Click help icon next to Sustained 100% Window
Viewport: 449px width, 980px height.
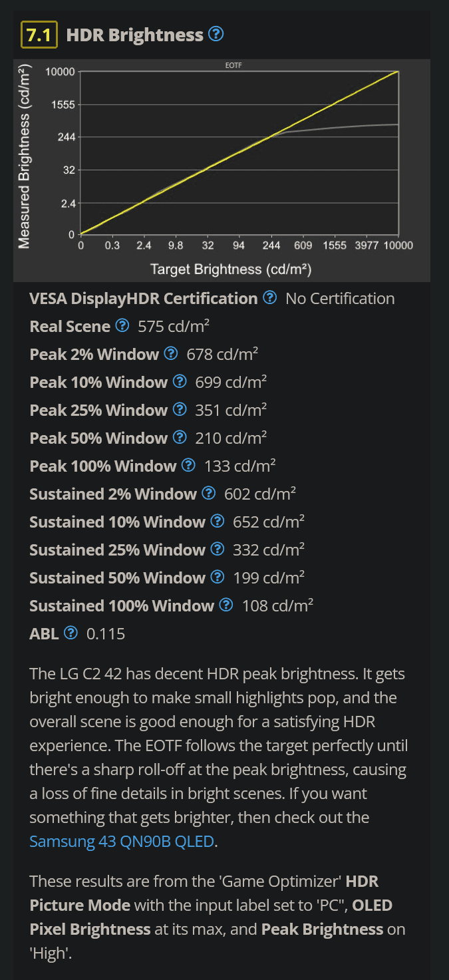(x=226, y=605)
